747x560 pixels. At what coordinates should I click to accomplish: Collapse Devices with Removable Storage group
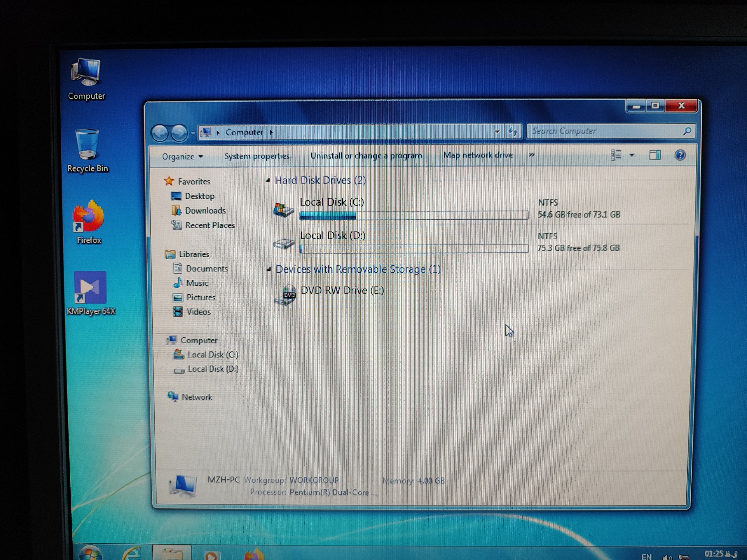269,269
